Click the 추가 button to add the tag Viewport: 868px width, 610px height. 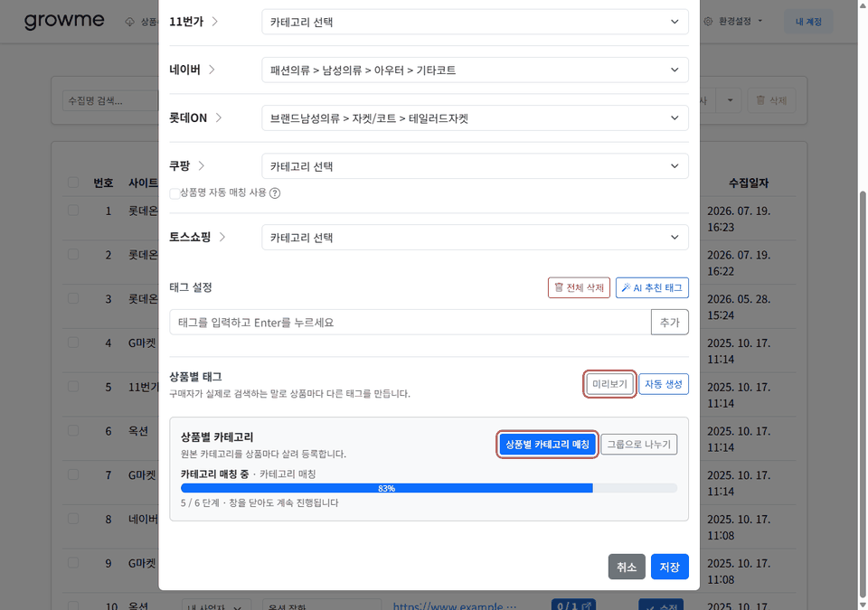(x=669, y=322)
